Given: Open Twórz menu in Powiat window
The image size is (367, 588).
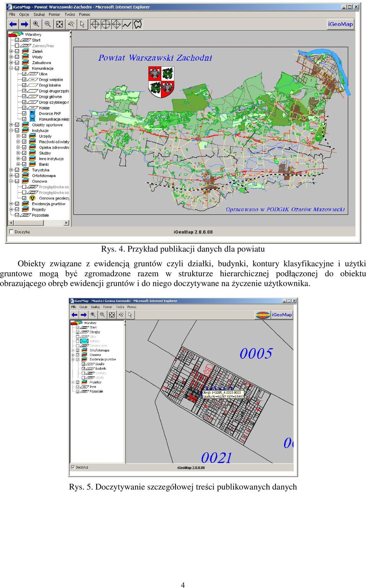Looking at the screenshot, I should click(70, 15).
